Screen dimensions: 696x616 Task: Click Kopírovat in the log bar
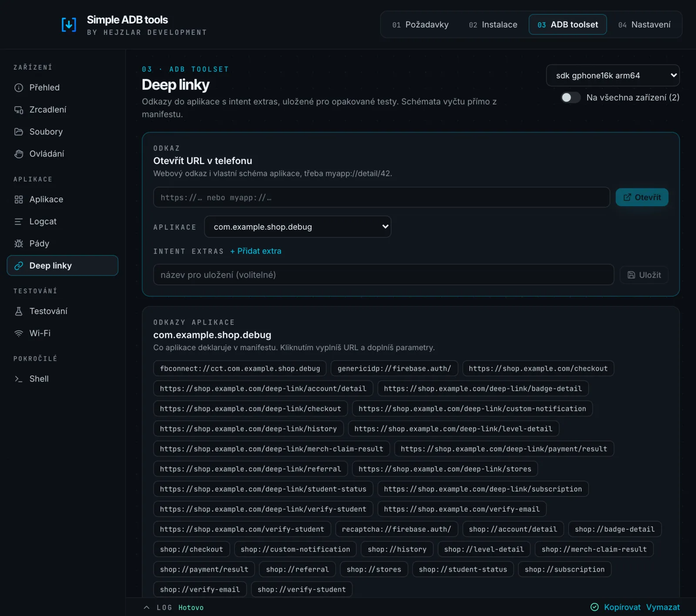(x=622, y=607)
